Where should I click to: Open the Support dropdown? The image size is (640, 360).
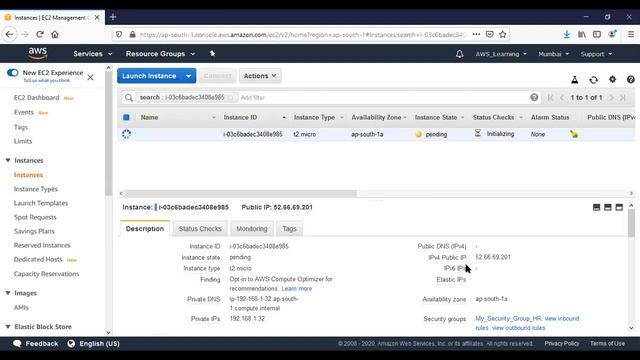click(596, 54)
